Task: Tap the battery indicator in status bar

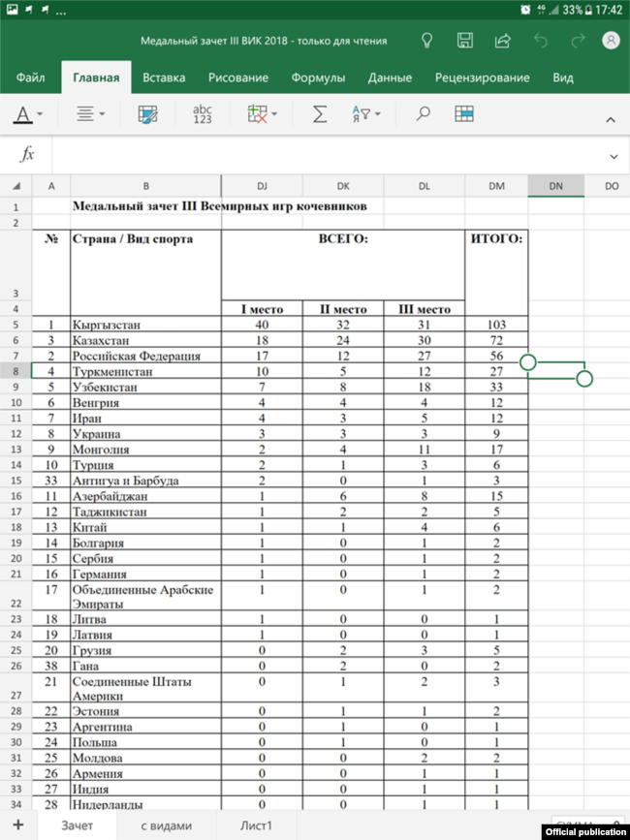Action: point(588,10)
